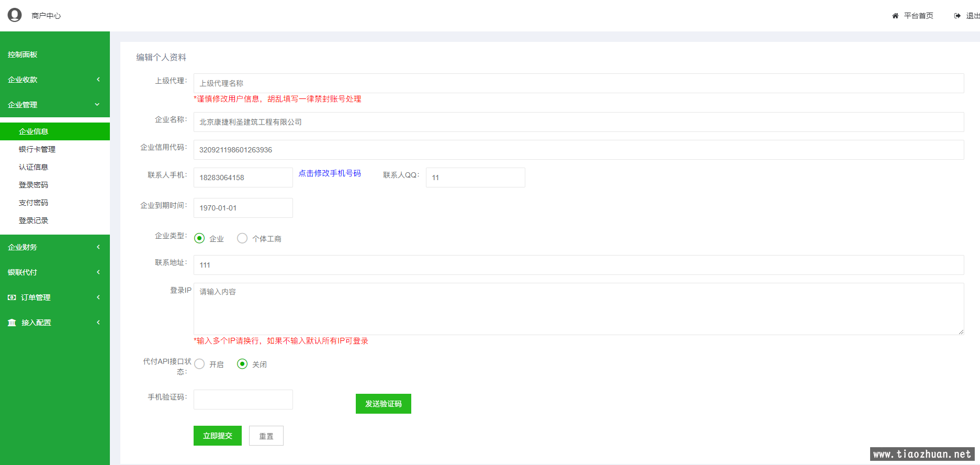Click the red 输入多个IP请换行 hint text

[x=281, y=341]
